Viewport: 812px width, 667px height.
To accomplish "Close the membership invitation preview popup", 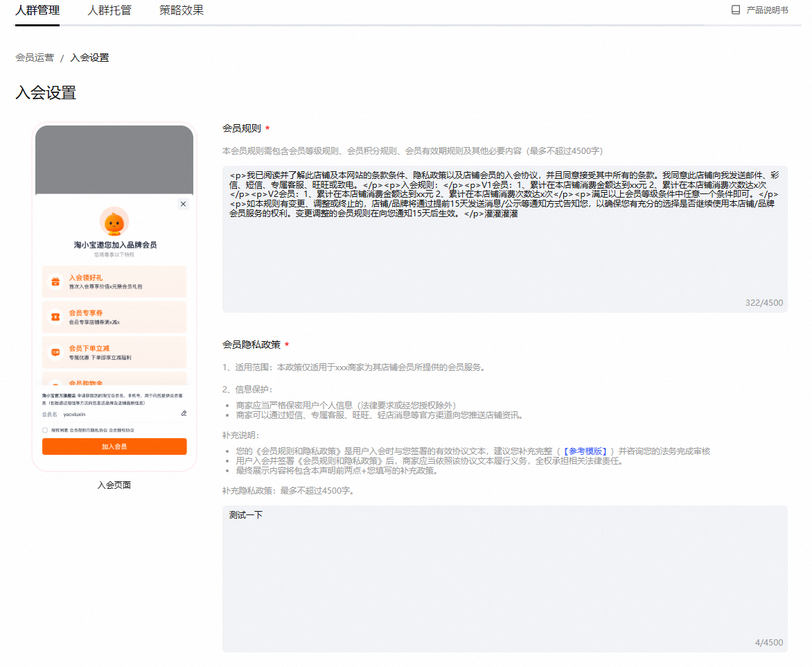I will click(184, 205).
